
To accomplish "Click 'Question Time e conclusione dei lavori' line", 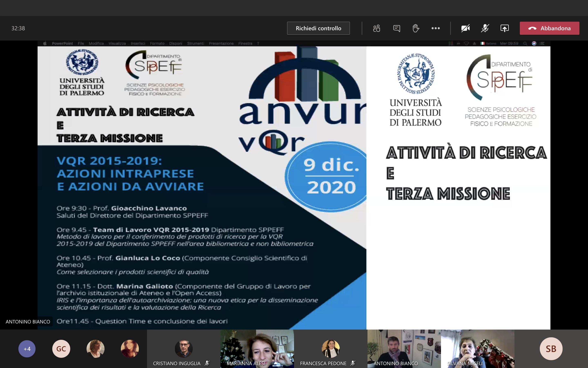I will (x=161, y=321).
